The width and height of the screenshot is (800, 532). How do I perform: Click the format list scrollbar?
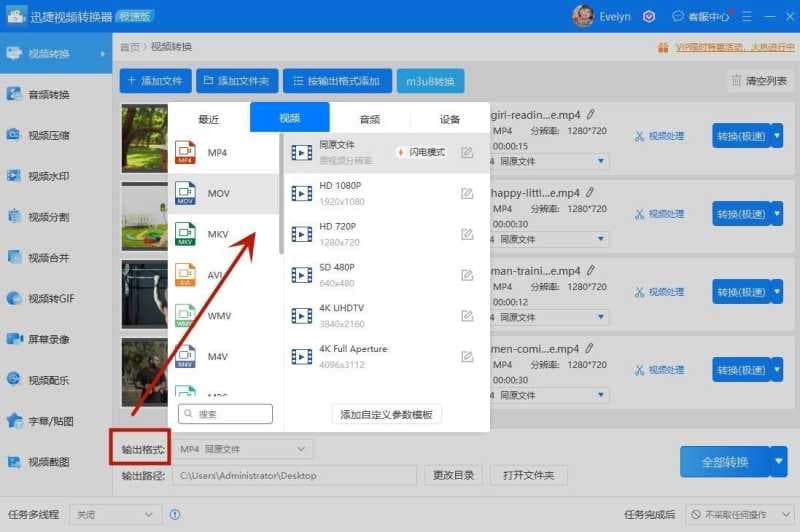(x=281, y=194)
